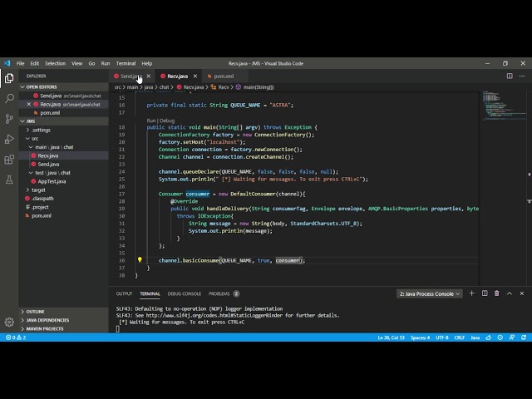This screenshot has width=532, height=399.
Task: Click the Debug code lens above main
Action: 167,121
